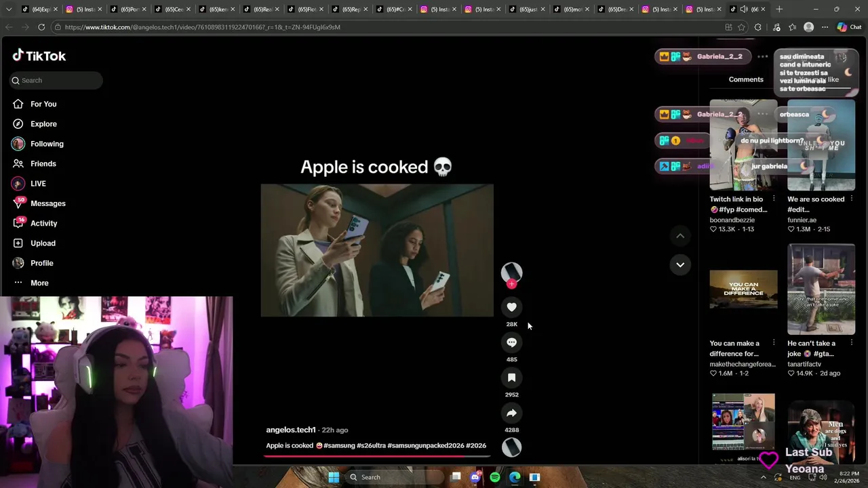Follow creator via plus on avatar
This screenshot has width=868, height=488.
[511, 284]
